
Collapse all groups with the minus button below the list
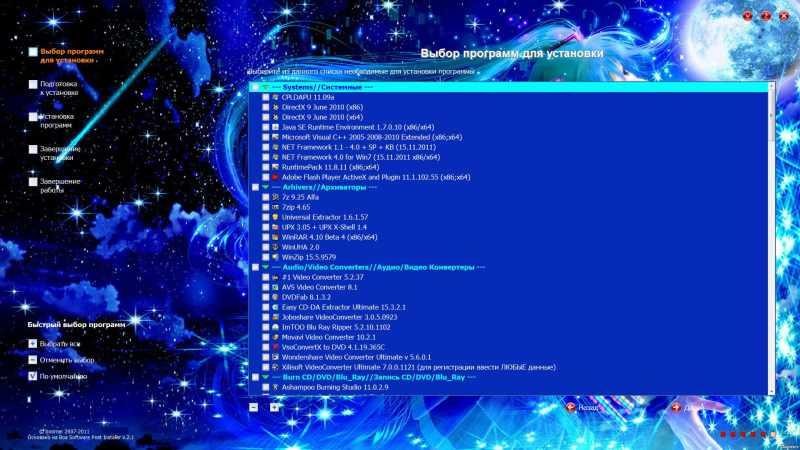254,407
